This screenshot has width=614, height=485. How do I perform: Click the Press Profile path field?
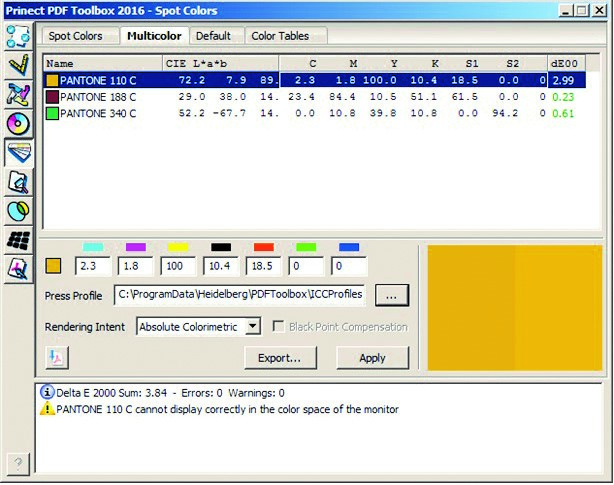239,295
